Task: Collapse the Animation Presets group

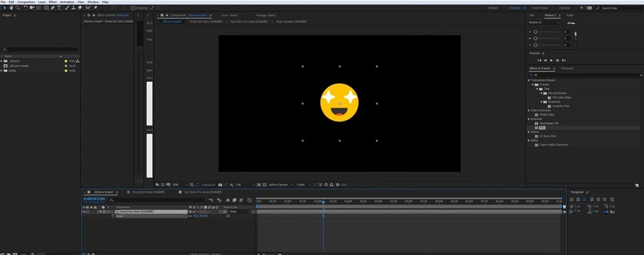Action: point(529,80)
